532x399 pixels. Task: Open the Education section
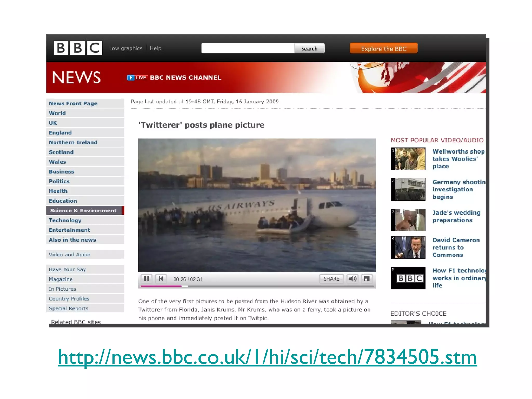pyautogui.click(x=85, y=201)
